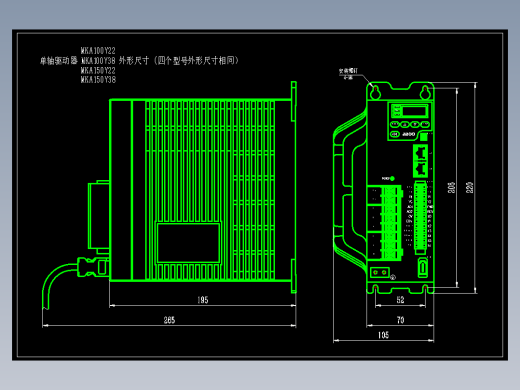The height and width of the screenshot is (390, 520).
Task: Click the power indicator LED circle
Action: coord(392,179)
